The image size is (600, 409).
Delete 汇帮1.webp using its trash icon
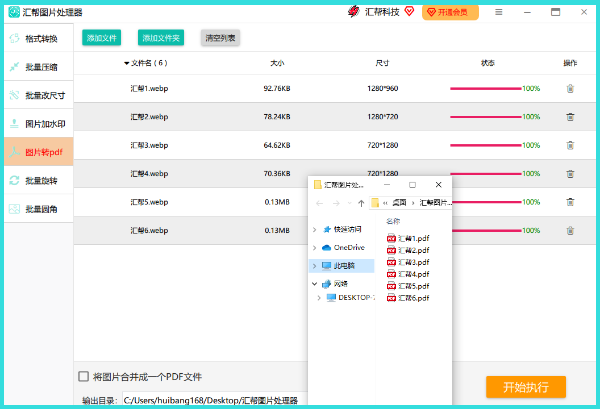570,88
